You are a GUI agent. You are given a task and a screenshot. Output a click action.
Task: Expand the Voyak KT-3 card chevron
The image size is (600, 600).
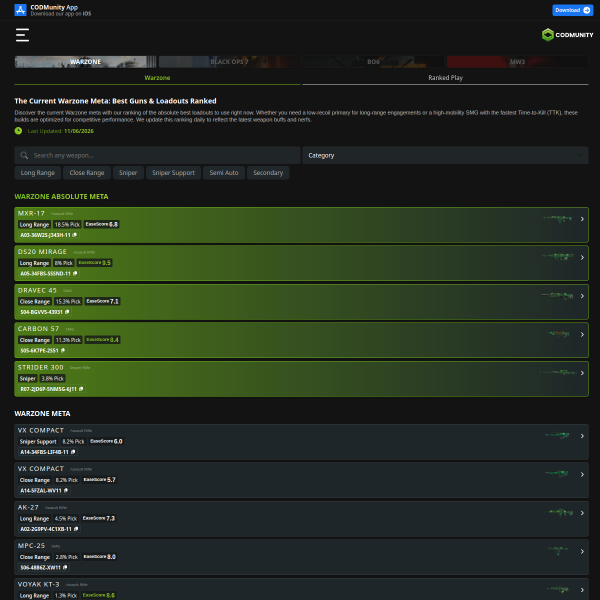(x=582, y=590)
